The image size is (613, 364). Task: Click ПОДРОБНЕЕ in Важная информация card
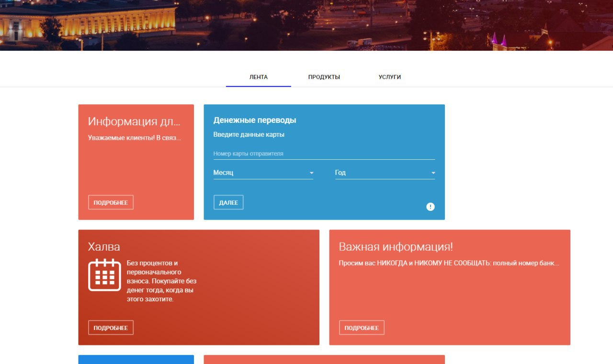(x=362, y=328)
